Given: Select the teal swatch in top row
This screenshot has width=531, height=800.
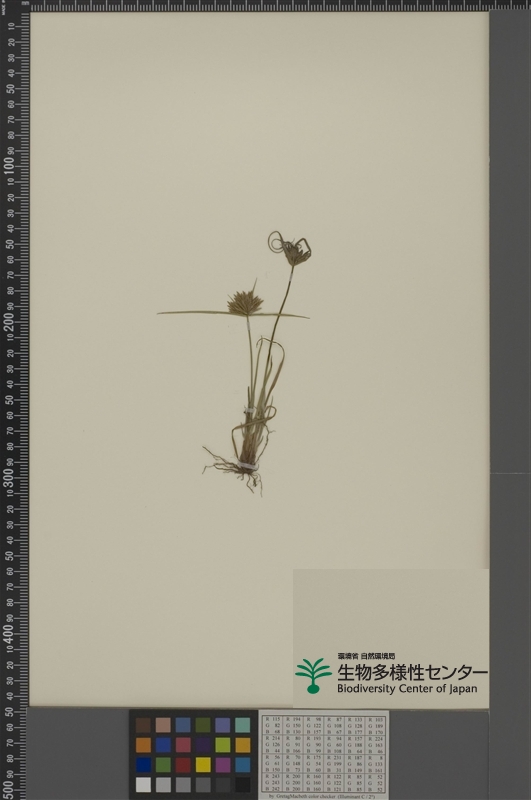Looking at the screenshot, I should tap(243, 725).
